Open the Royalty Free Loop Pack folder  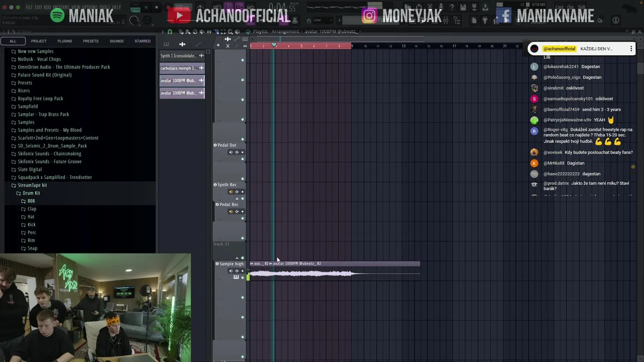tap(40, 99)
